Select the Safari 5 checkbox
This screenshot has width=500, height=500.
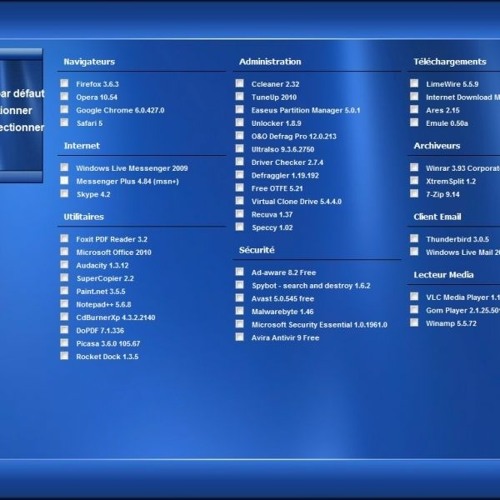64,122
